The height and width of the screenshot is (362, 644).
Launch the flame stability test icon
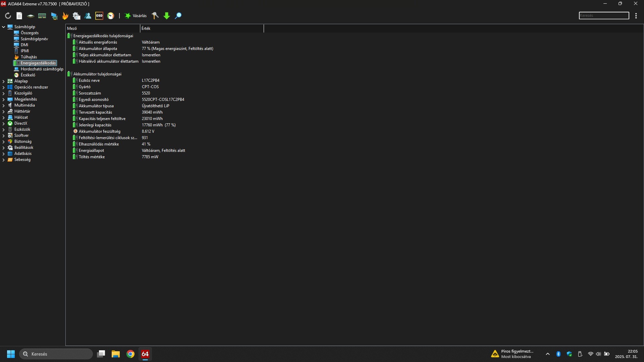65,16
